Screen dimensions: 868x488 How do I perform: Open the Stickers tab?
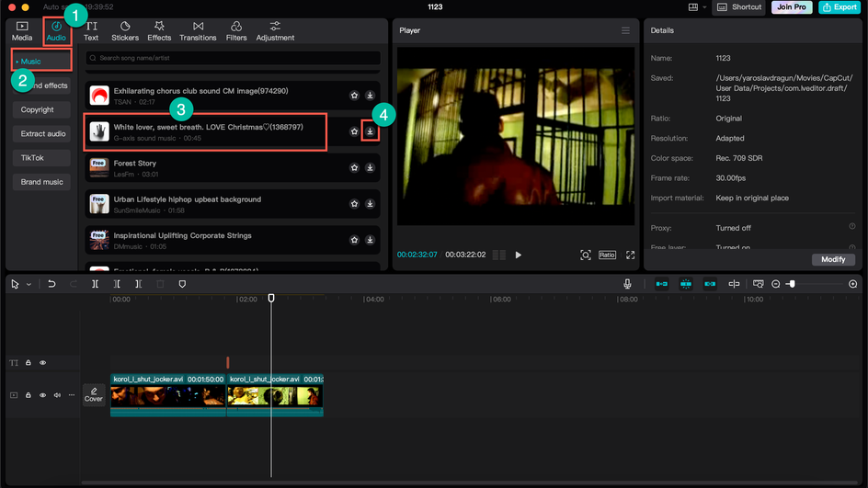click(125, 31)
